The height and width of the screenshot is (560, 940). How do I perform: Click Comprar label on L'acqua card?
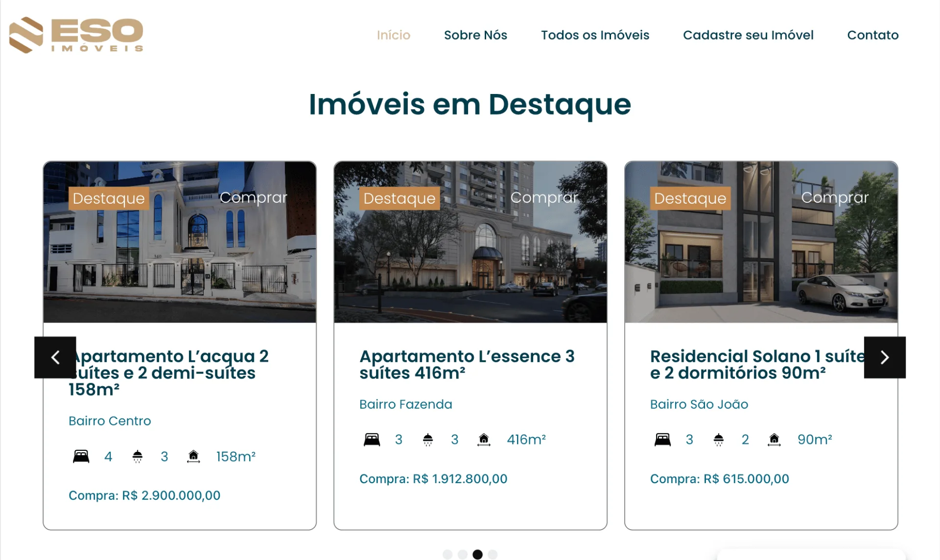pos(253,197)
